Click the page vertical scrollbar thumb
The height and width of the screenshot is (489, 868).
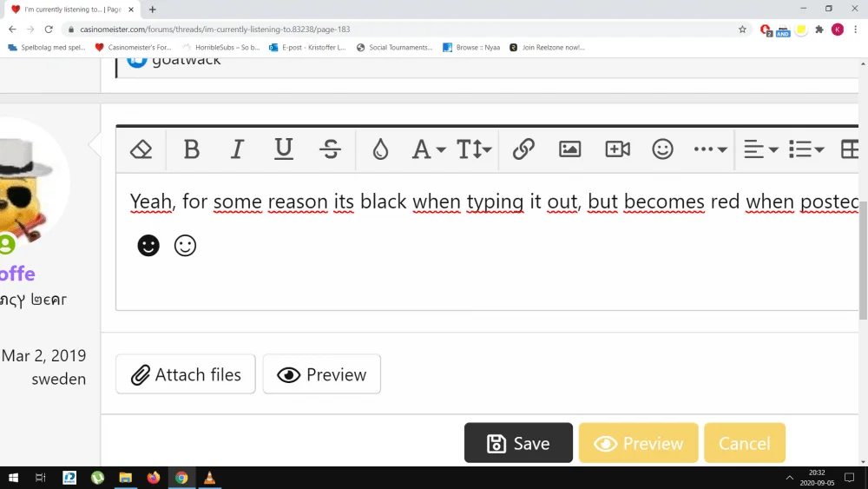(x=863, y=261)
